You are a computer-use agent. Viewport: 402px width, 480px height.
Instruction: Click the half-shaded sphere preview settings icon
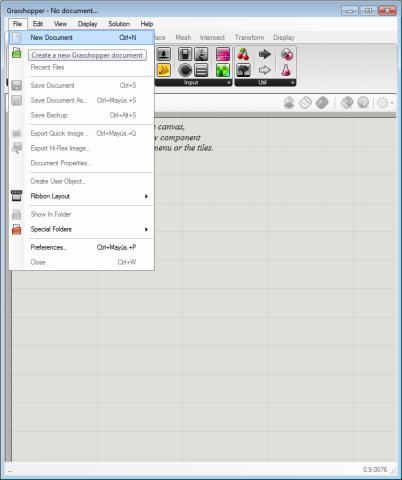pos(363,103)
